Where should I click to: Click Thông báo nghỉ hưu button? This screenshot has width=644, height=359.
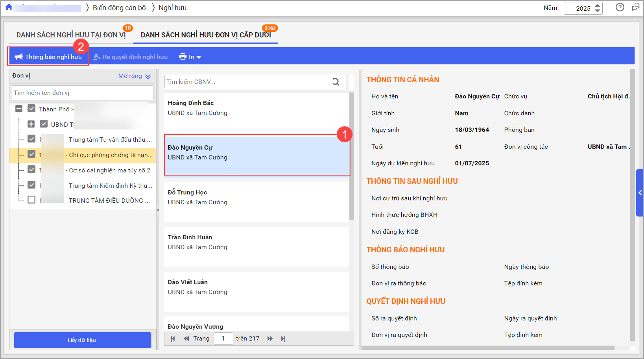(x=48, y=57)
